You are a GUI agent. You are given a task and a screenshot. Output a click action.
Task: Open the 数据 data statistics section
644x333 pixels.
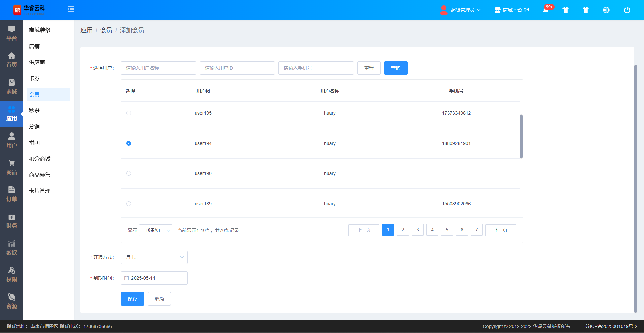pyautogui.click(x=12, y=248)
